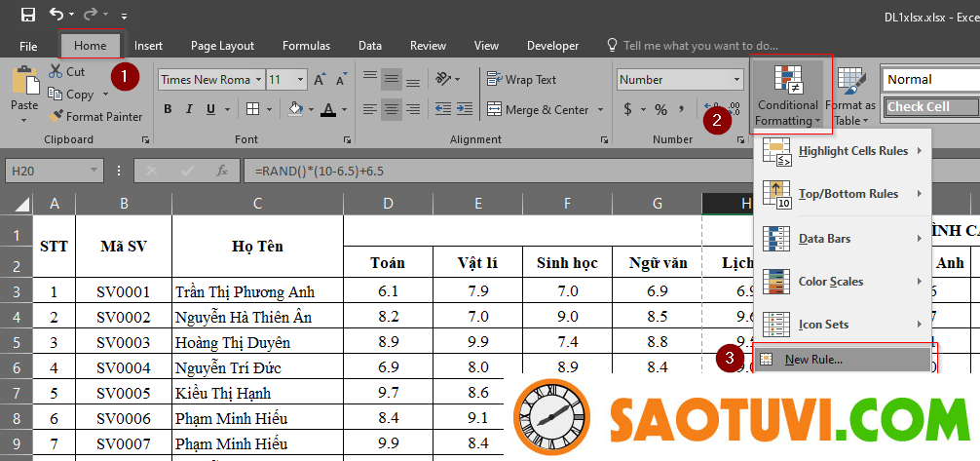Image resolution: width=980 pixels, height=461 pixels.
Task: Click the Borders icon in Font group
Action: 252,109
